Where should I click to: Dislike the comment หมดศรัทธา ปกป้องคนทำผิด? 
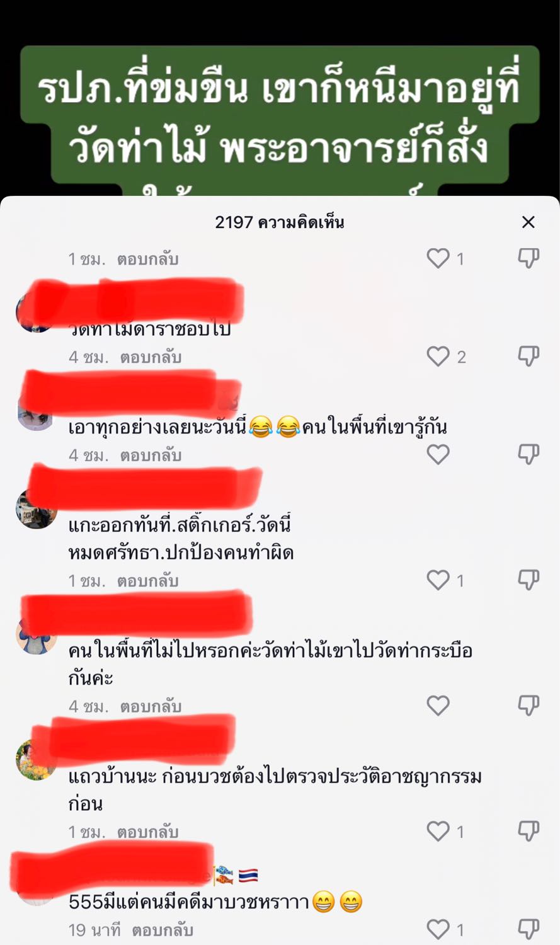529,580
